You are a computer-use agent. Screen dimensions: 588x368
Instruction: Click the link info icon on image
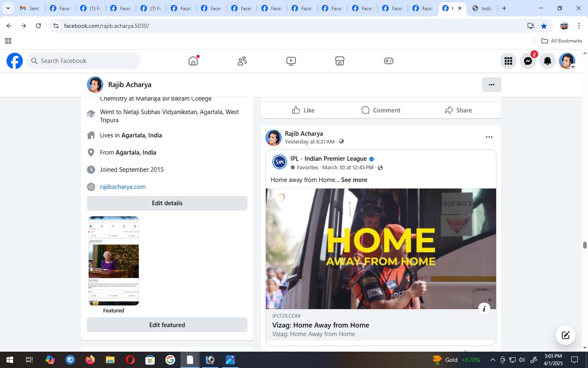[484, 309]
